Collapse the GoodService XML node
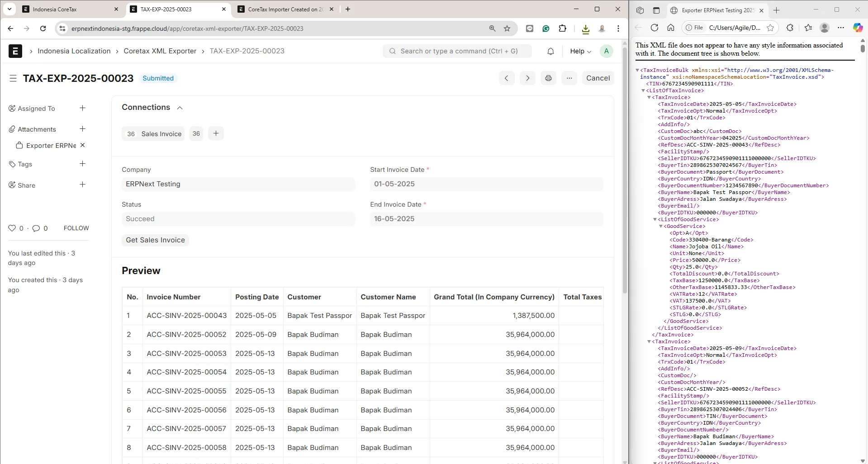The image size is (868, 464). (661, 226)
